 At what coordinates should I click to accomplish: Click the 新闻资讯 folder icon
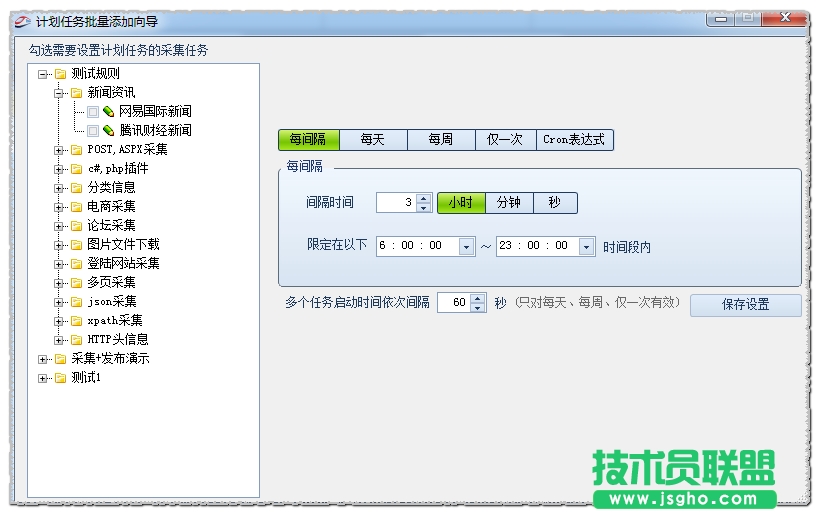77,93
